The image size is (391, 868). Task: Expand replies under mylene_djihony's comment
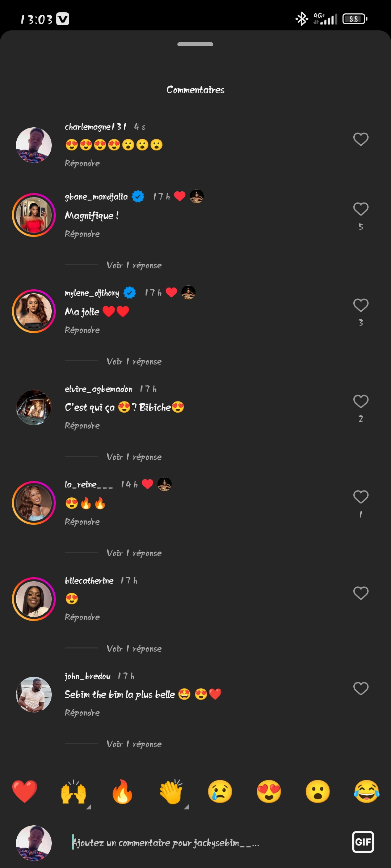click(134, 362)
